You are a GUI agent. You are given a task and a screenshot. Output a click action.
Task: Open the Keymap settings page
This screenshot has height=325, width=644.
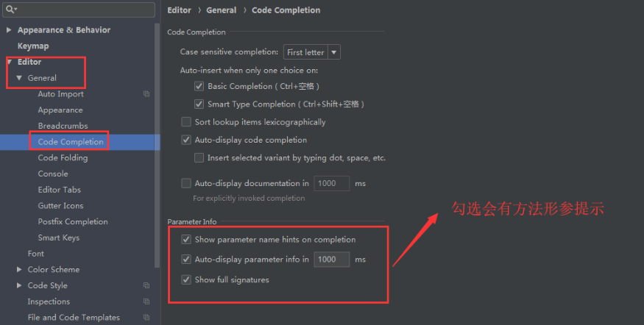tap(33, 46)
